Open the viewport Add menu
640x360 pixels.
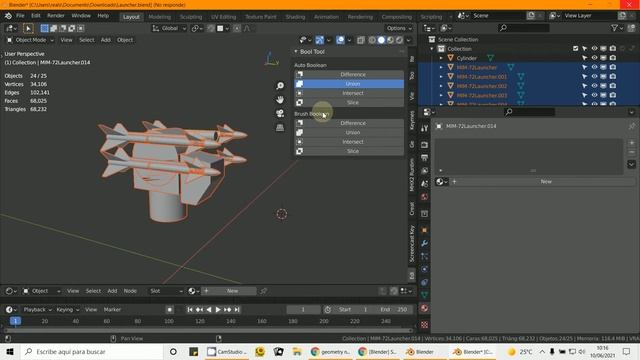(x=106, y=40)
